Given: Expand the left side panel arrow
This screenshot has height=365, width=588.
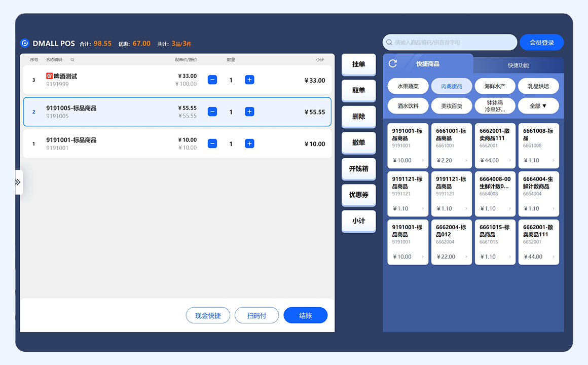Looking at the screenshot, I should pos(18,182).
